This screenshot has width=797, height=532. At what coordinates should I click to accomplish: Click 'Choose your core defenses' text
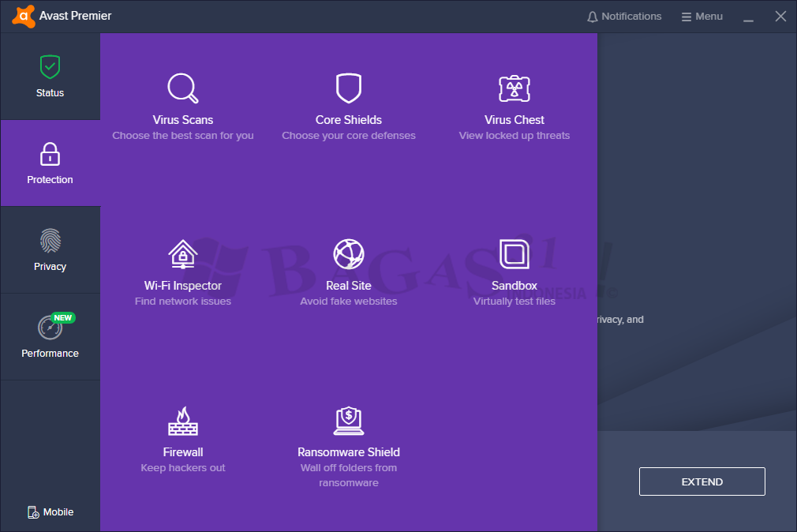click(349, 136)
